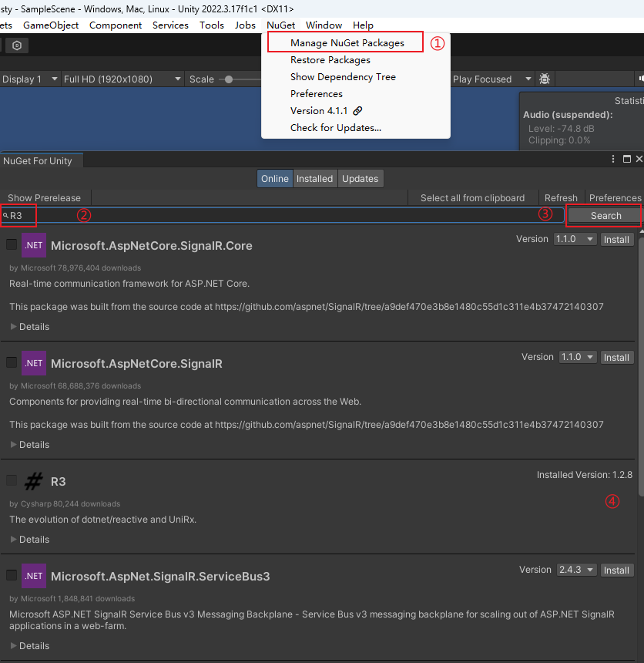Maximize the NuGet For Unity panel
This screenshot has width=644, height=663.
pos(627,159)
